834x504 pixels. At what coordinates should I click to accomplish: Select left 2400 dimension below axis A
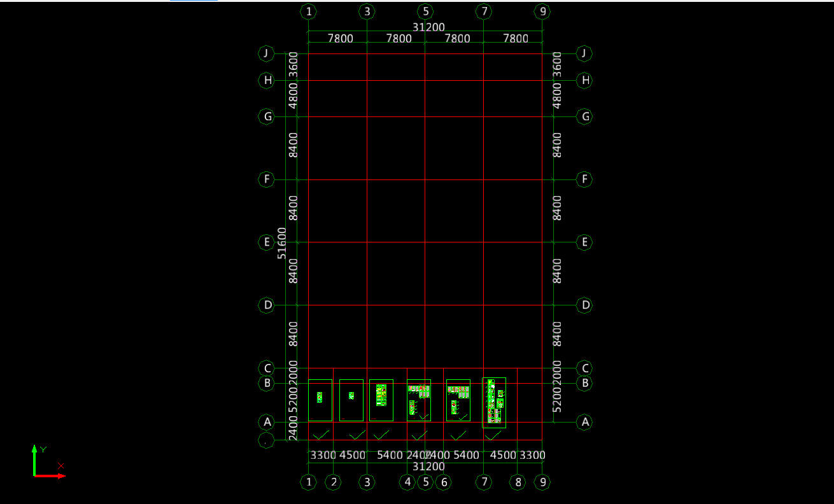[x=293, y=428]
